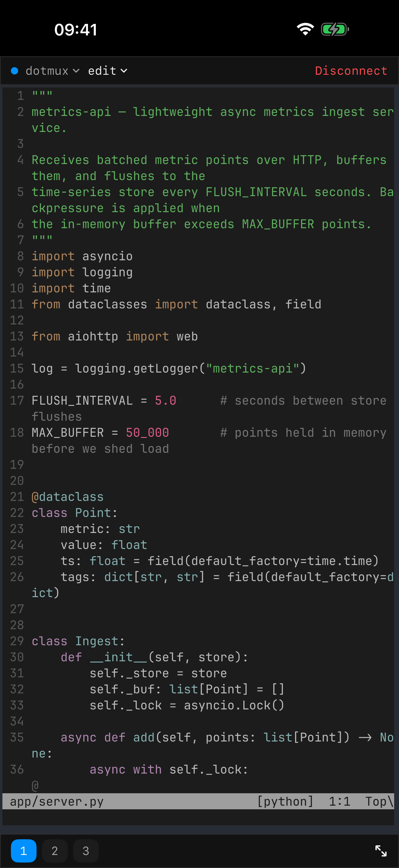Tap the Wi-Fi status icon
This screenshot has width=399, height=868.
pos(305,29)
